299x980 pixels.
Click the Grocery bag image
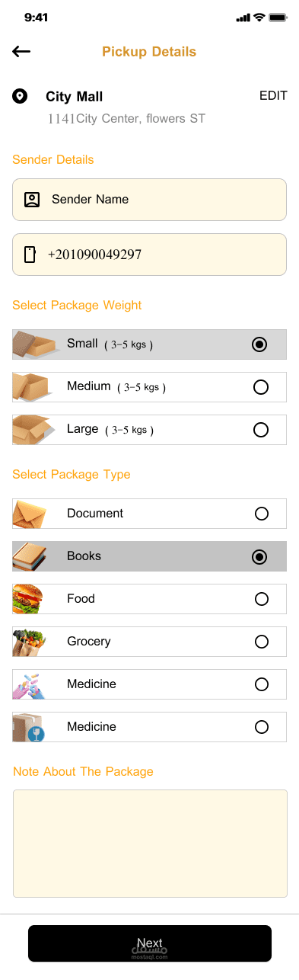[30, 642]
